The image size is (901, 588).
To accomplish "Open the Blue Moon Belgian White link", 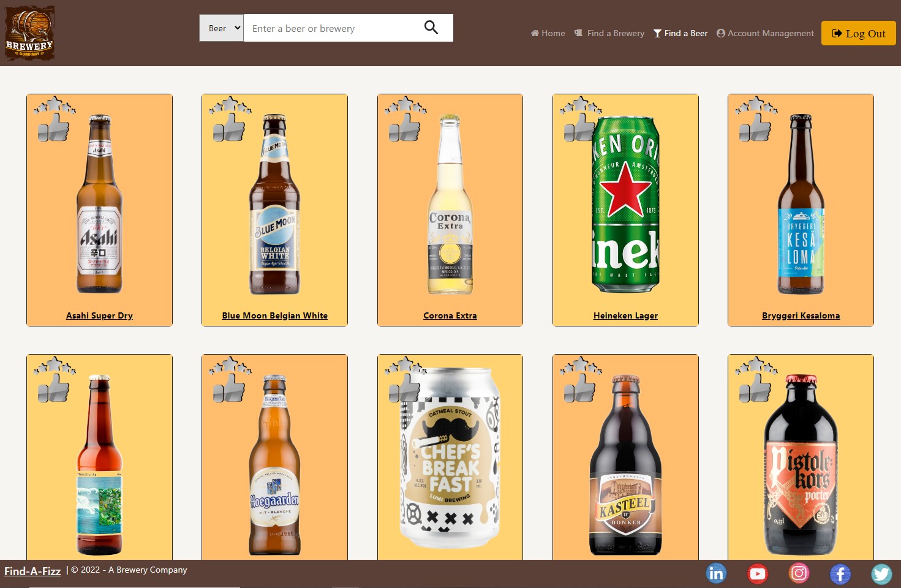I will tap(274, 315).
